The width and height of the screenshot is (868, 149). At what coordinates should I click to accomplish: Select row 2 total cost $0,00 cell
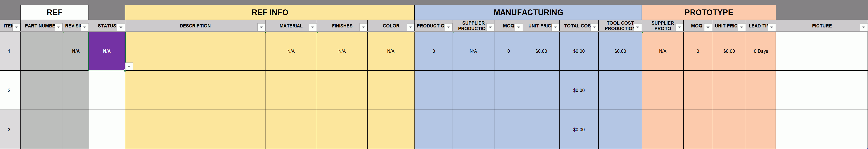(x=579, y=90)
